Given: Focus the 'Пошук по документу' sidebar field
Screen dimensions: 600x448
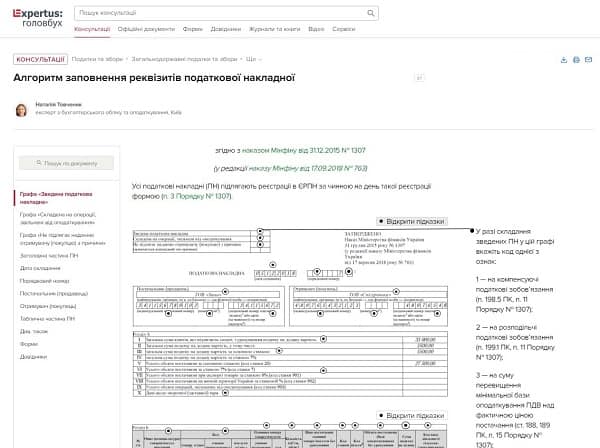Looking at the screenshot, I should (67, 163).
